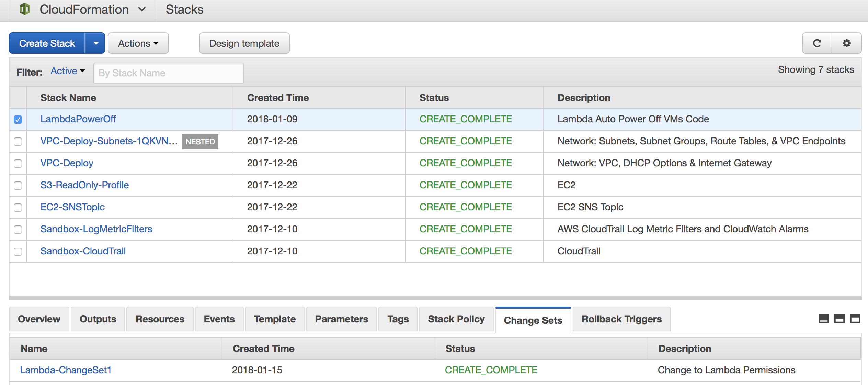The height and width of the screenshot is (385, 868).
Task: Click the NESTED badge on VPC-Deploy-Subnets
Action: (200, 142)
